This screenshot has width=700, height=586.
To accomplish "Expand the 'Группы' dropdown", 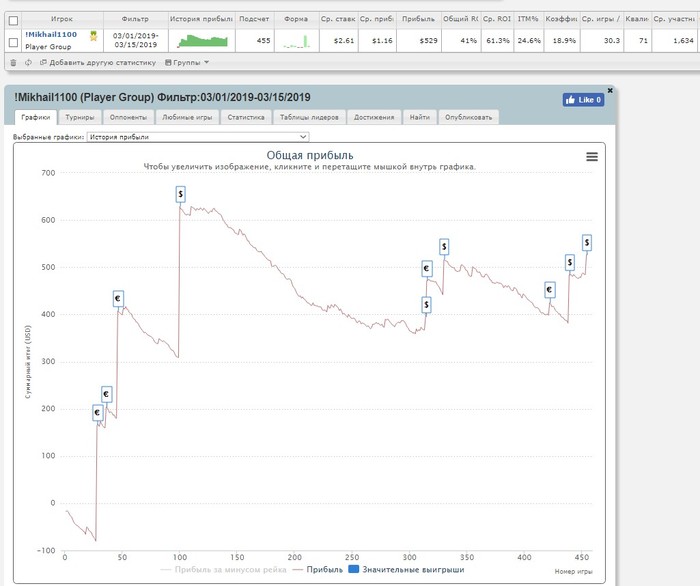I will [187, 62].
